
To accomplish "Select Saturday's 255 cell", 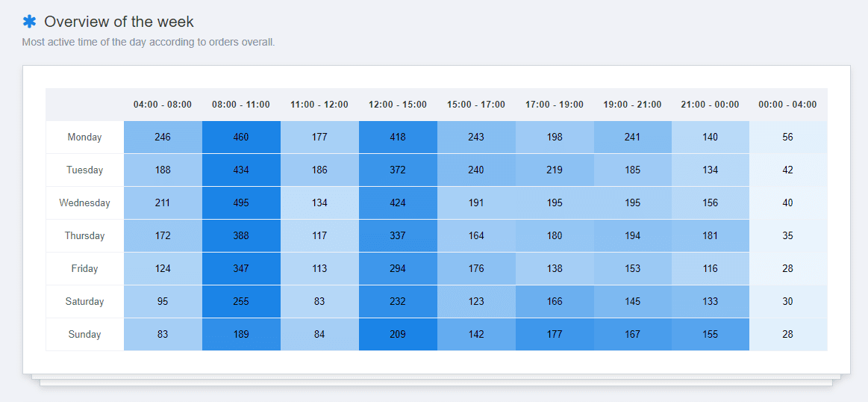I will [241, 302].
